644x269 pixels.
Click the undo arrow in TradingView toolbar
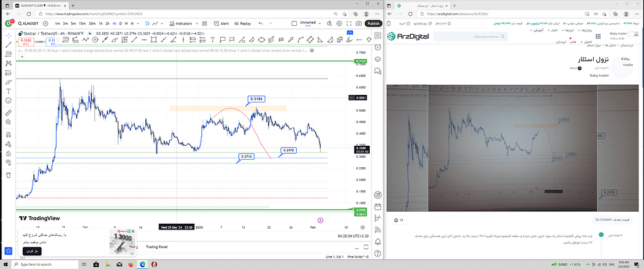(260, 23)
